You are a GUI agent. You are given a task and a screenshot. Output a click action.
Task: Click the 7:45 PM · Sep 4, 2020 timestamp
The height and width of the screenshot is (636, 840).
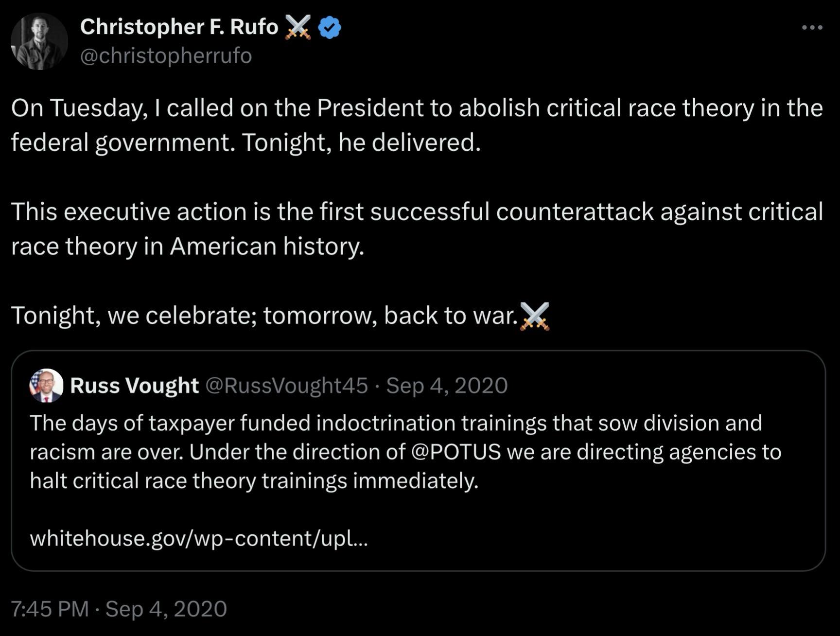pyautogui.click(x=119, y=609)
